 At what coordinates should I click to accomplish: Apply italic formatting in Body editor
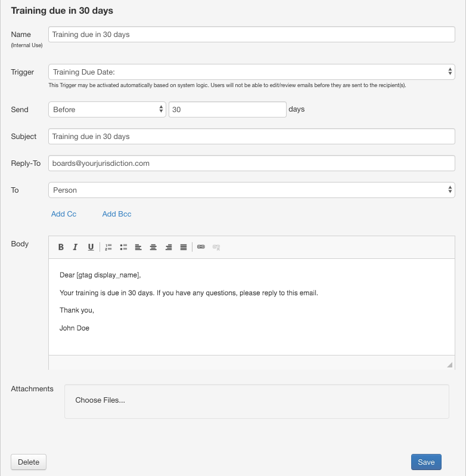[x=76, y=247]
